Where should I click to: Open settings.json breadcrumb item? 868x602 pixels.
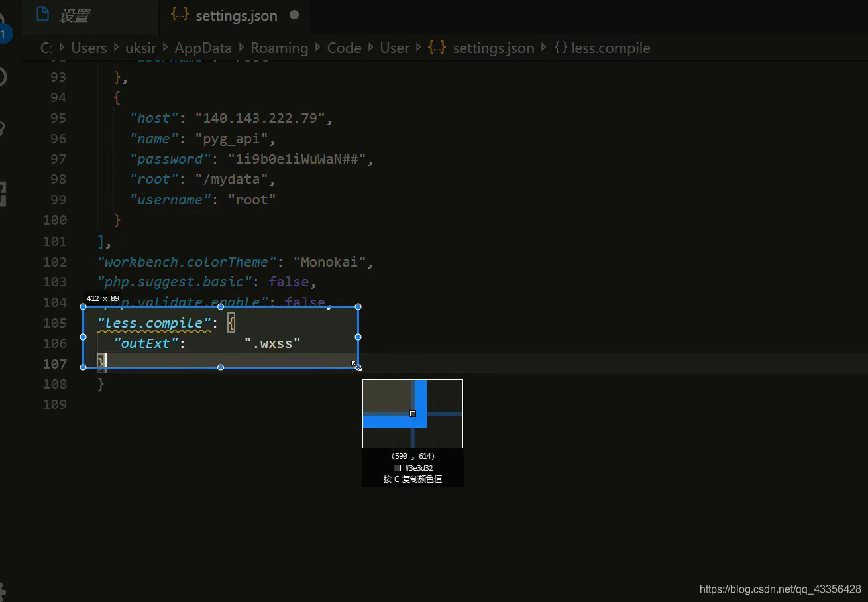point(493,48)
